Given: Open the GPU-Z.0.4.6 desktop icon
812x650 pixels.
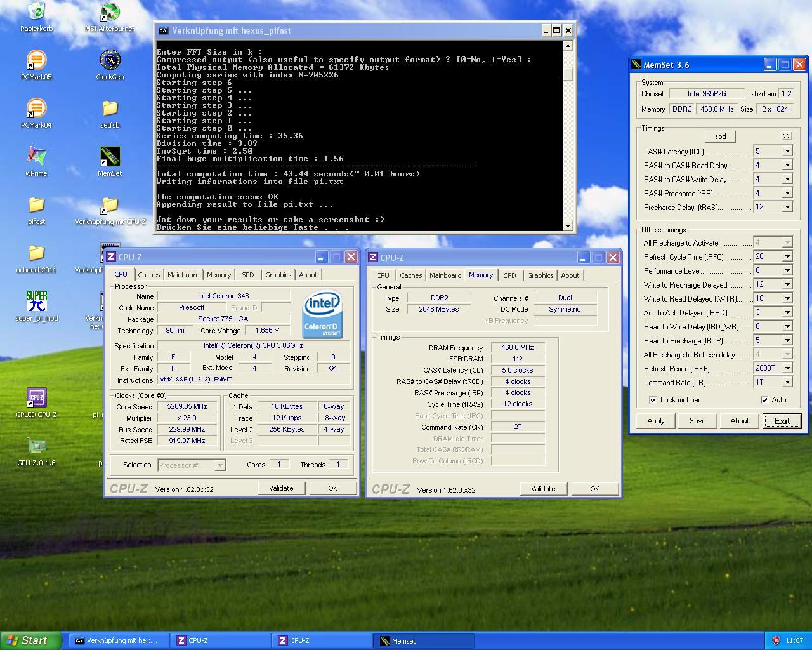Looking at the screenshot, I should [36, 451].
